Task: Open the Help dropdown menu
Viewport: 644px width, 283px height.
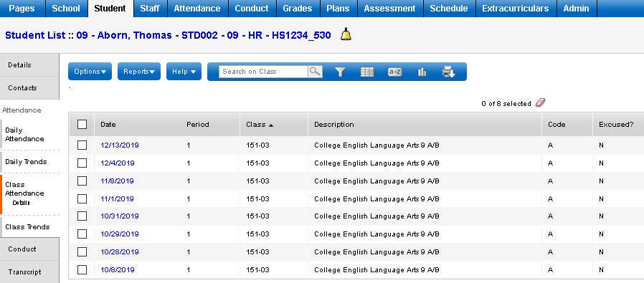Action: (x=184, y=72)
